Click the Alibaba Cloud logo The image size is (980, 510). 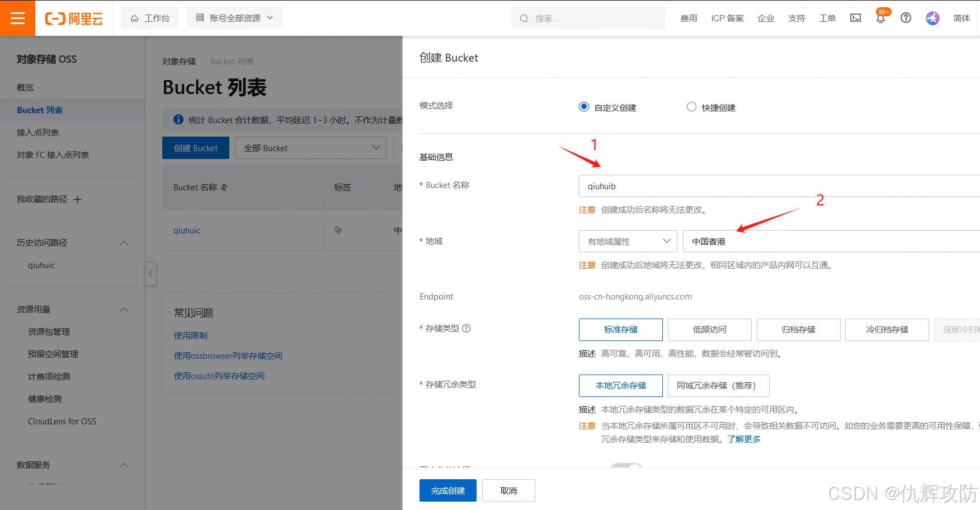pyautogui.click(x=74, y=18)
